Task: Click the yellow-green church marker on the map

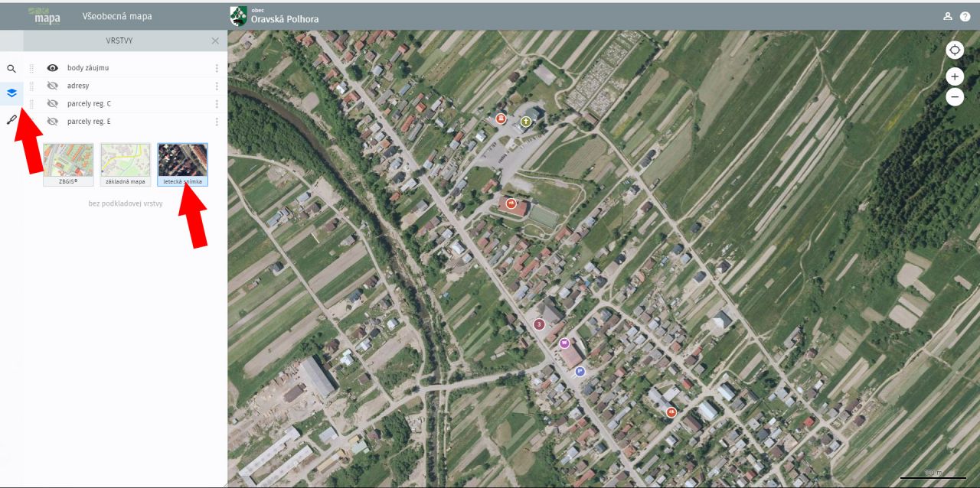Action: 526,121
